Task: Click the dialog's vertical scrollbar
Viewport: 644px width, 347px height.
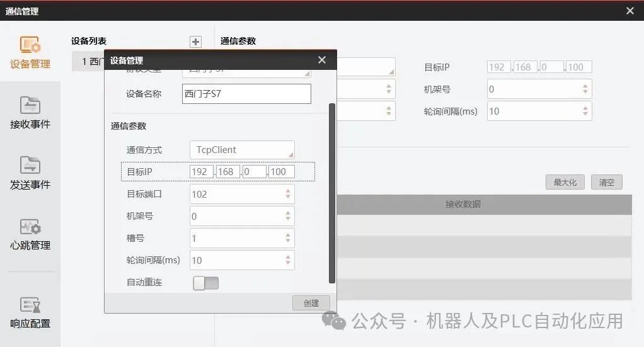Action: click(x=332, y=193)
